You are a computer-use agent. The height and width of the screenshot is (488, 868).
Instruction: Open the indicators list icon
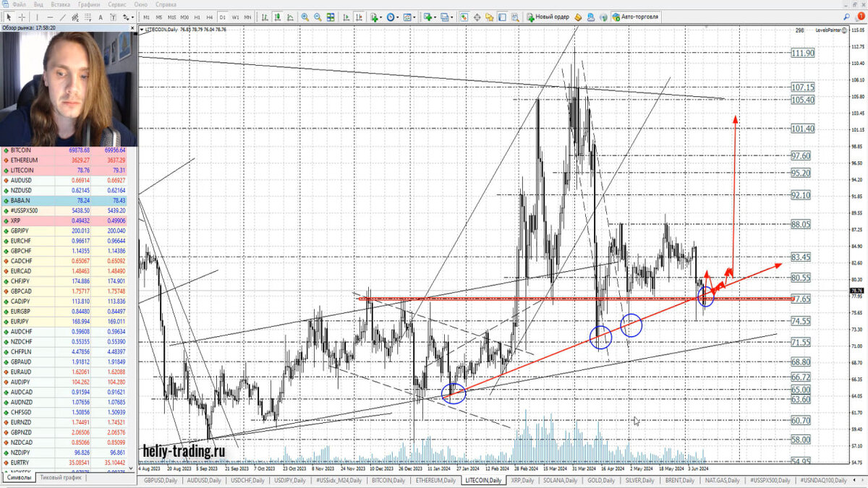click(374, 16)
